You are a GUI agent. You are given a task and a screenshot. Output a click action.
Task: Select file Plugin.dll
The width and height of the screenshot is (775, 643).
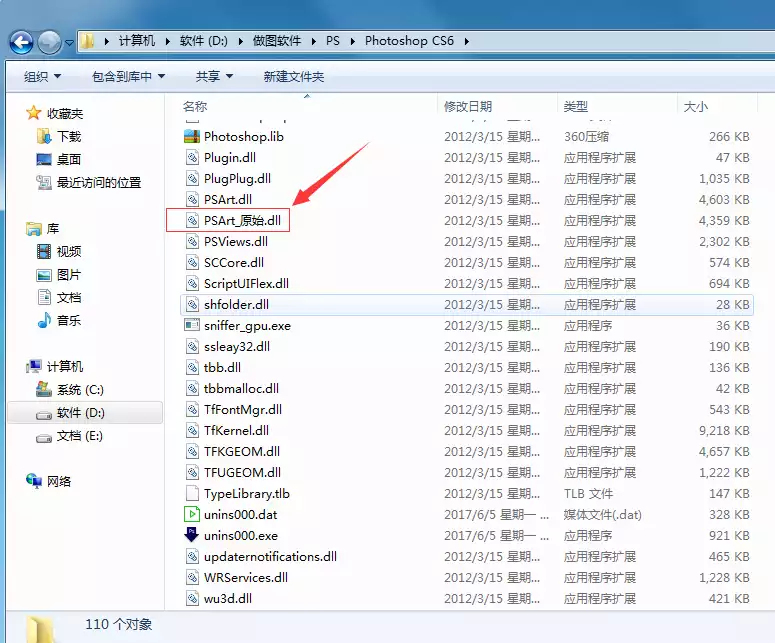pyautogui.click(x=230, y=158)
